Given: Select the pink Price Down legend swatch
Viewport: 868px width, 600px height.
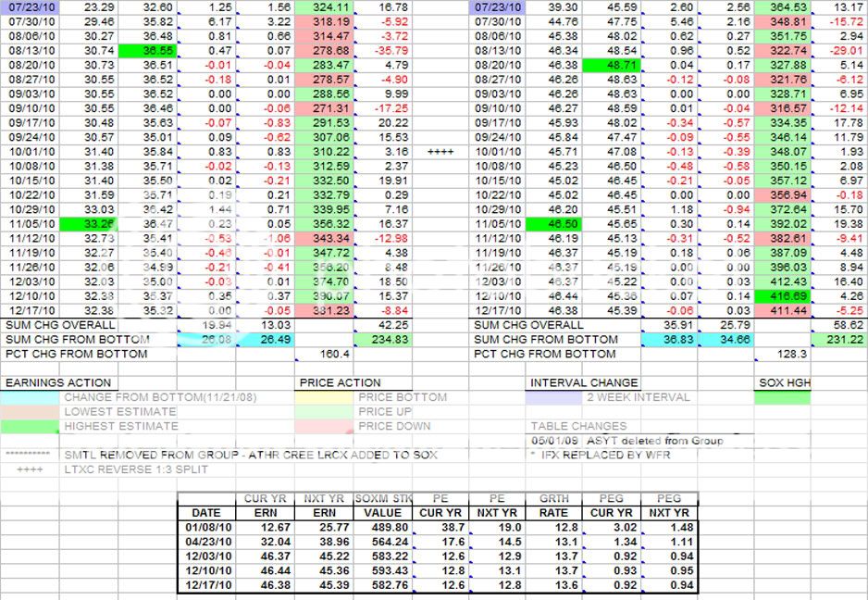Looking at the screenshot, I should point(324,426).
